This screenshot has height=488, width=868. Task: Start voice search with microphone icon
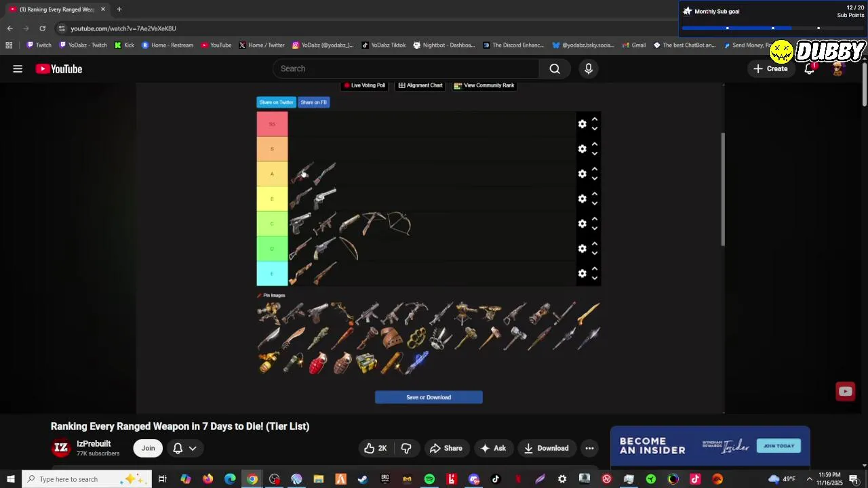tap(588, 68)
